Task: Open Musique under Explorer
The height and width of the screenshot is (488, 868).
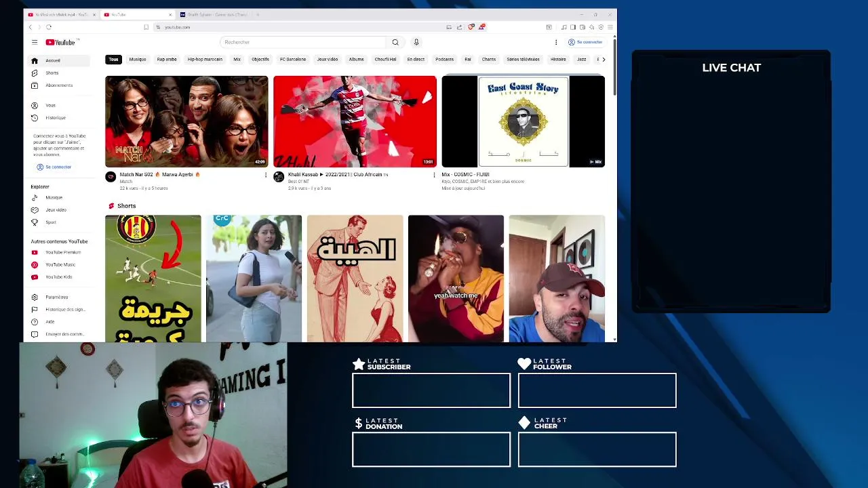Action: [59, 197]
